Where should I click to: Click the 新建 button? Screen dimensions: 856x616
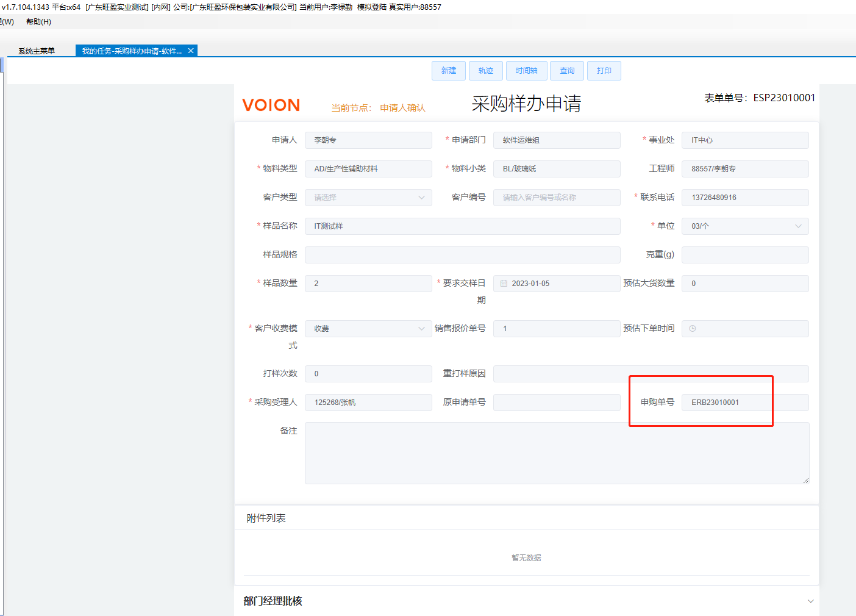(x=449, y=71)
